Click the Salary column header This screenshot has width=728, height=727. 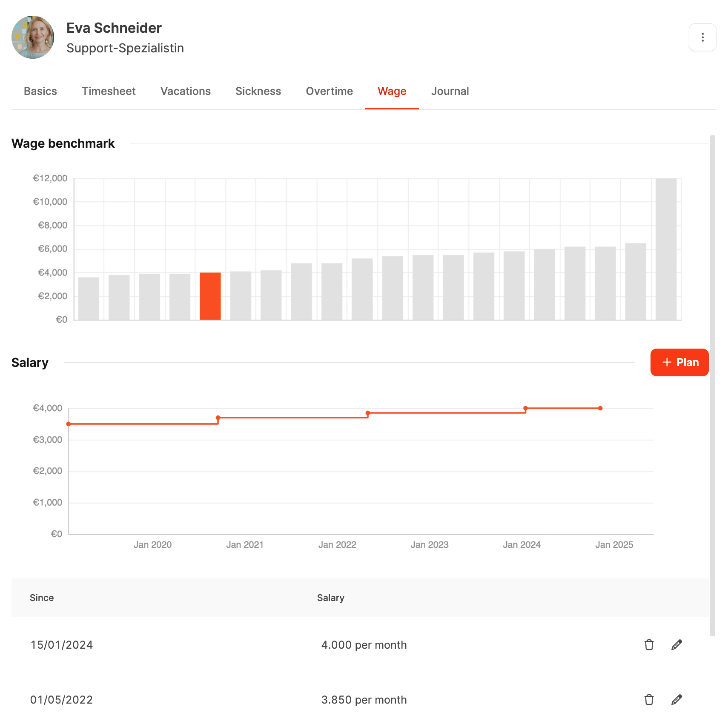click(331, 598)
